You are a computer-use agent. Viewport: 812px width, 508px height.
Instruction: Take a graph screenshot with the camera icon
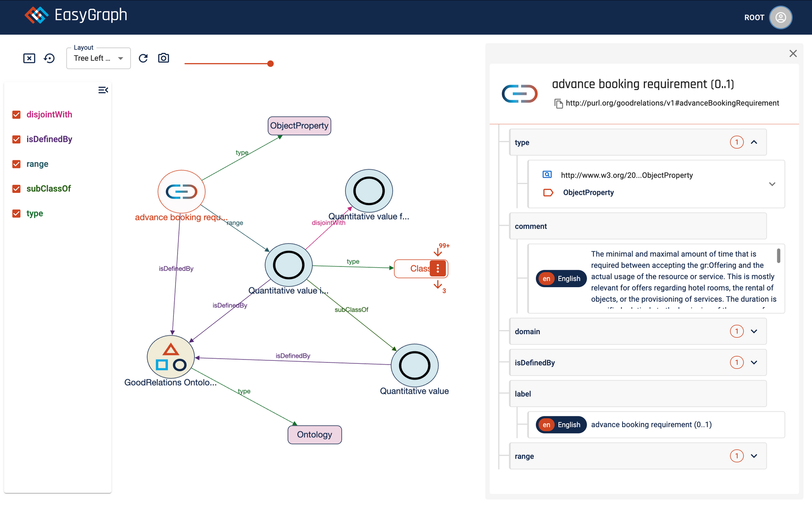pos(164,58)
